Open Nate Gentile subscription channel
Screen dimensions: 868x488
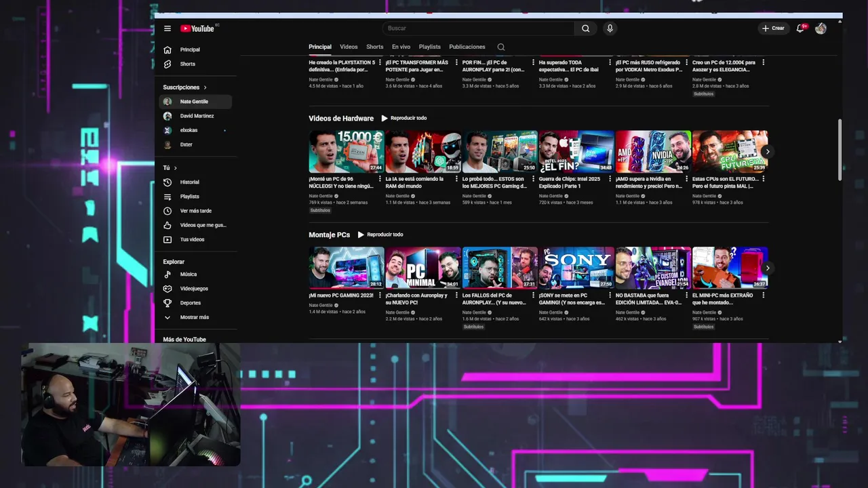[195, 102]
